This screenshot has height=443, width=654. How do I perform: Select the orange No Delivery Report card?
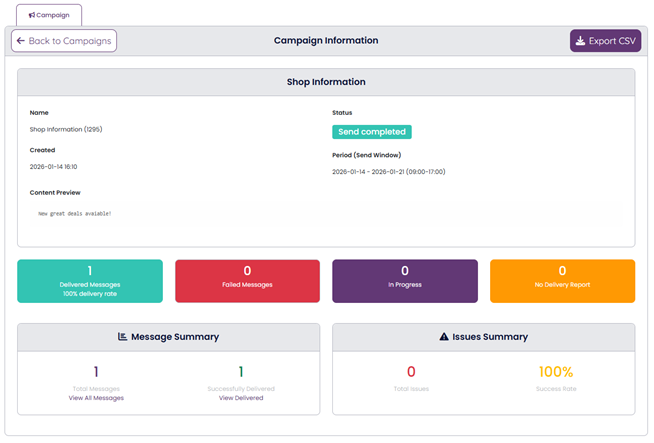pyautogui.click(x=562, y=281)
